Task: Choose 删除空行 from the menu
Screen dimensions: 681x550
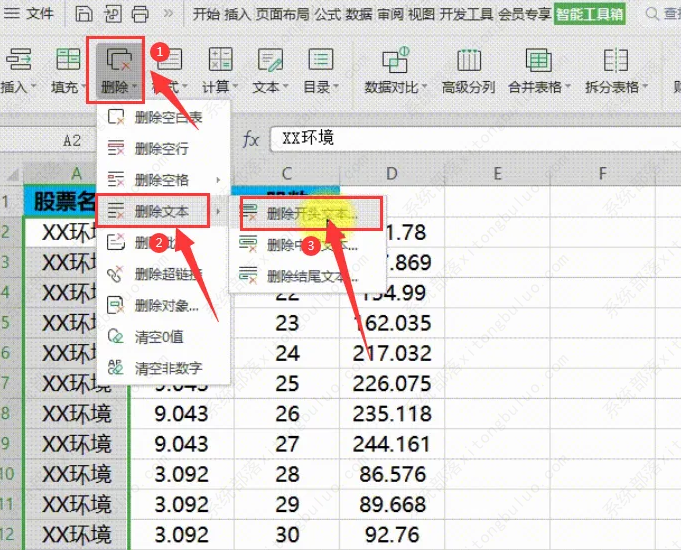Action: [163, 149]
